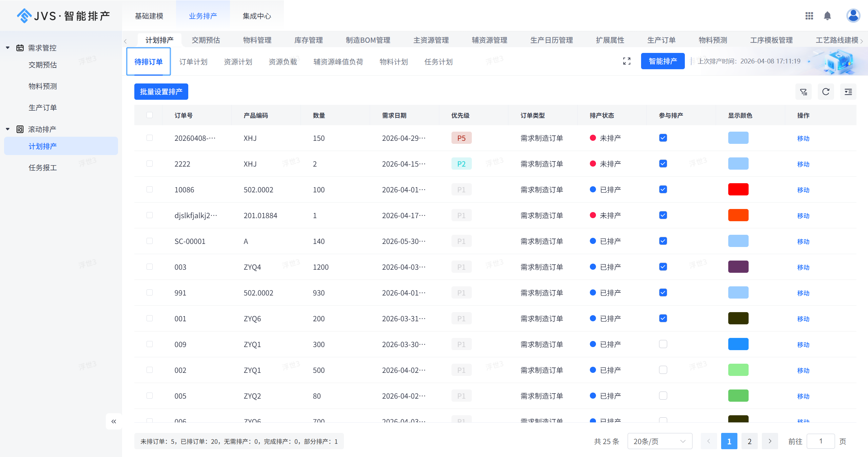Open the column settings icon

pyautogui.click(x=848, y=92)
